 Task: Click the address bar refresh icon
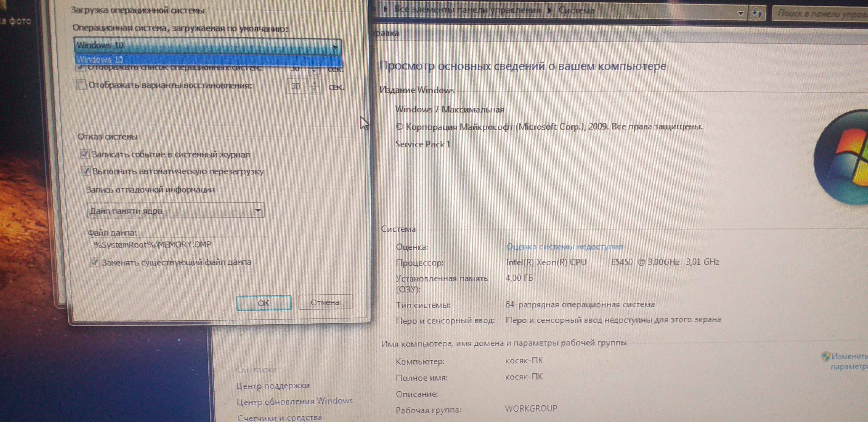[757, 14]
